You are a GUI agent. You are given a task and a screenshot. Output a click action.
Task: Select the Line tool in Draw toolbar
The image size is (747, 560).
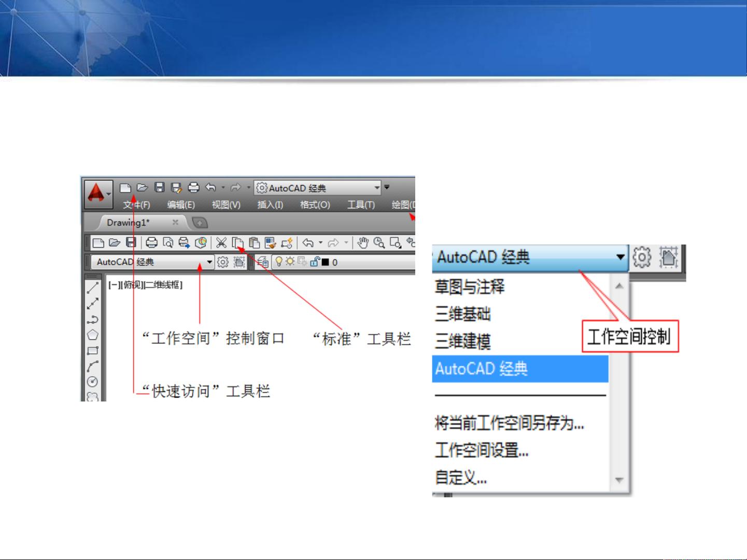click(93, 288)
